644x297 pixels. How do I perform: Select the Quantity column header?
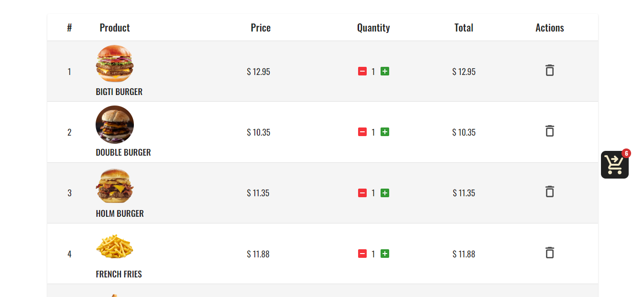click(373, 27)
